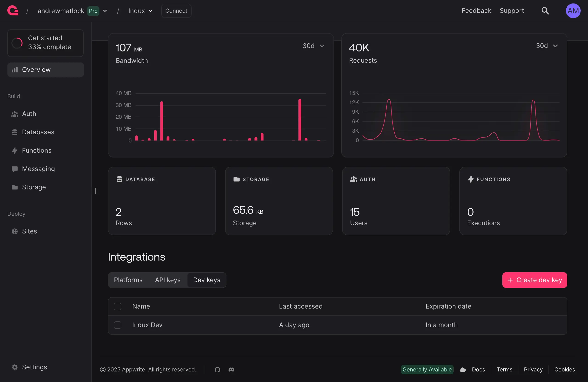Click the Overview bar chart icon
This screenshot has height=382, width=588.
14,70
